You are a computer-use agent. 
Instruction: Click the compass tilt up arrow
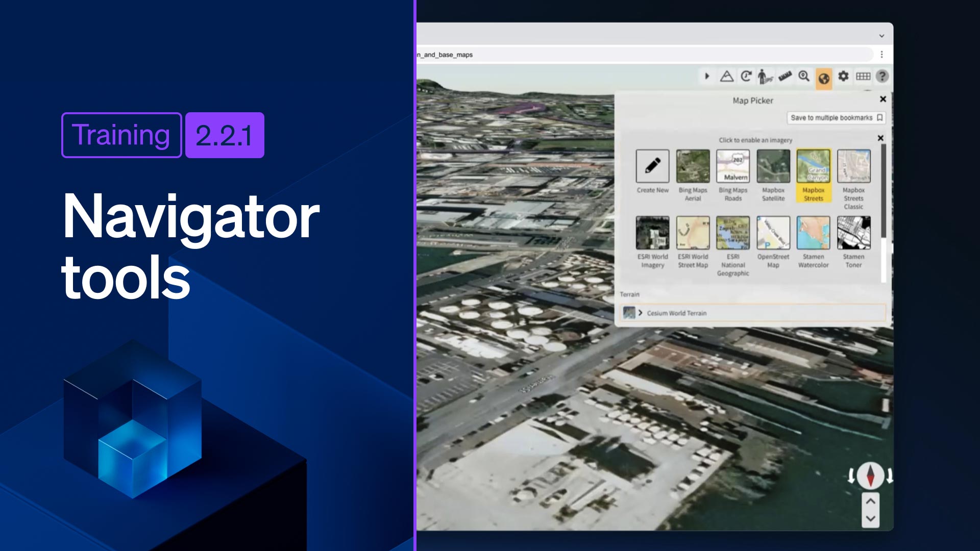tap(870, 501)
